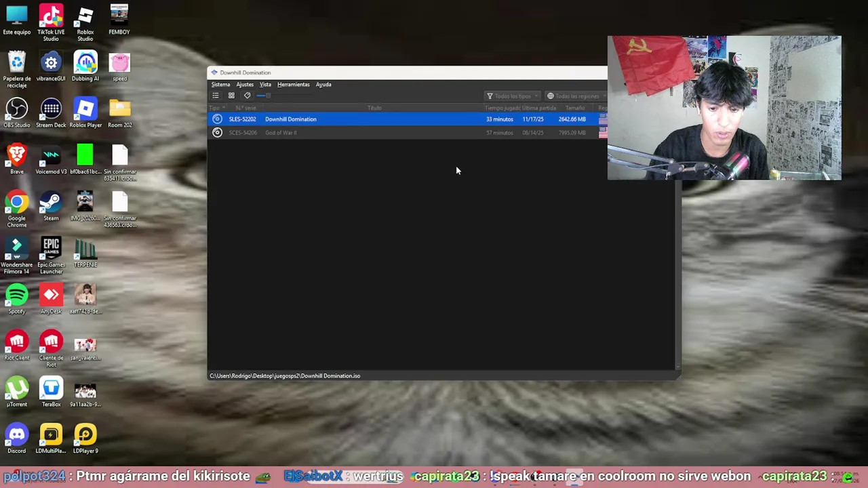Image resolution: width=868 pixels, height=488 pixels.
Task: Click the 11/17/25 last played cell
Action: tap(533, 119)
